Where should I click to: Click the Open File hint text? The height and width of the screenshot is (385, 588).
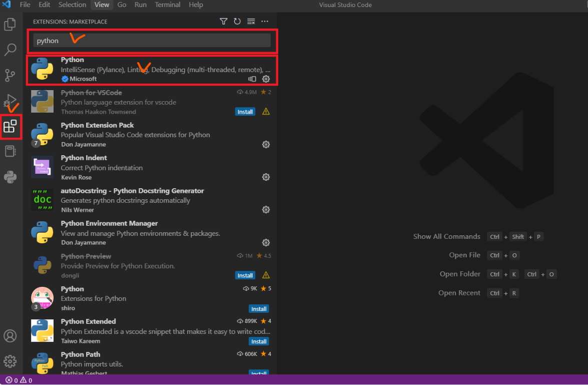464,255
